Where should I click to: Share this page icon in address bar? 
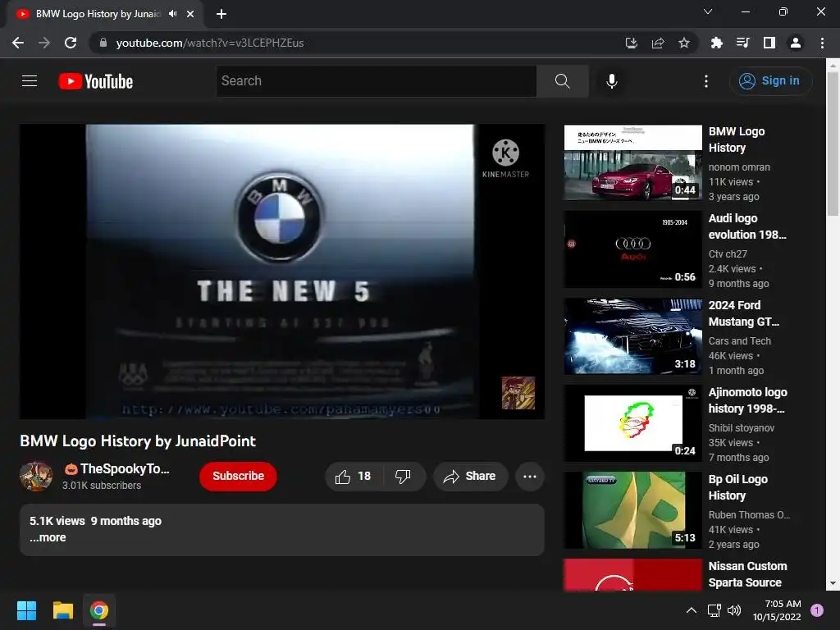(658, 43)
